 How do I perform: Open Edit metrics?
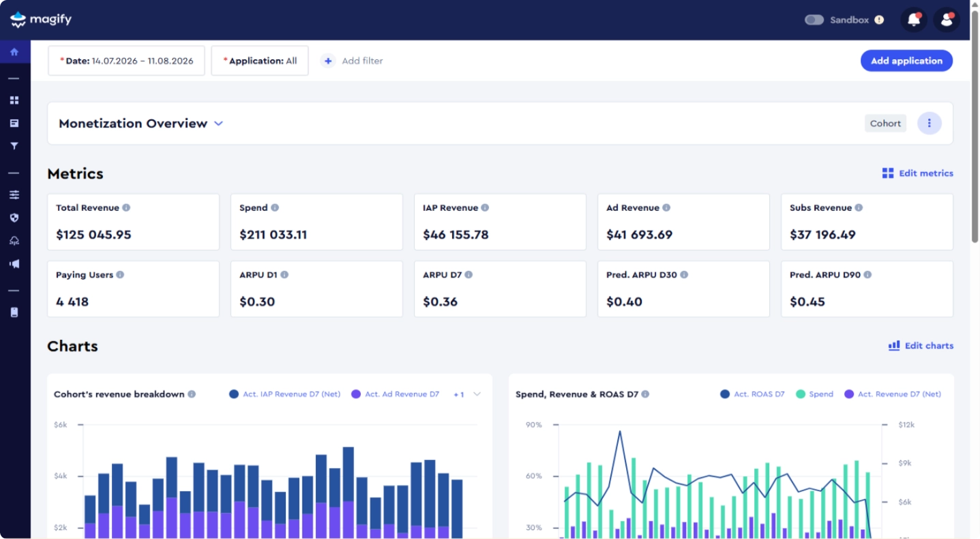[918, 173]
